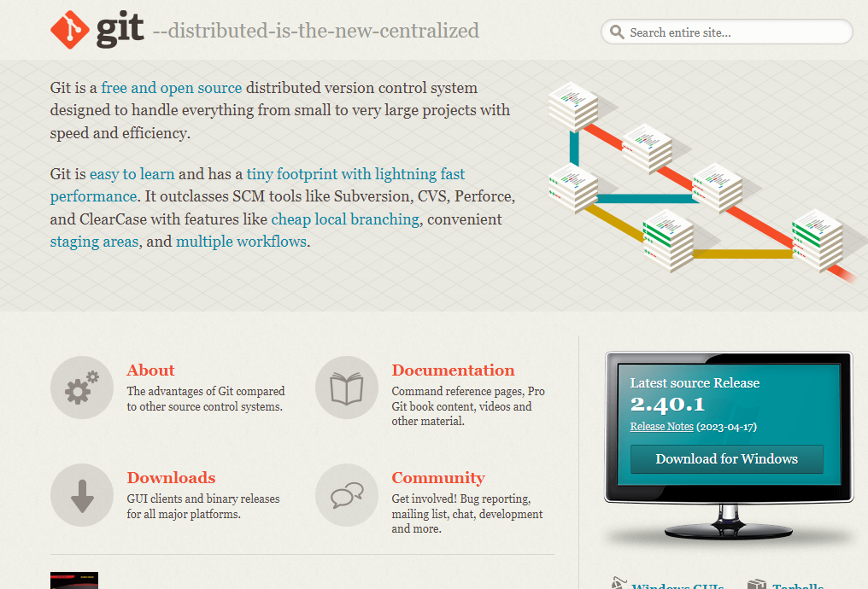This screenshot has height=589, width=868.
Task: Open the Documentation open-book icon
Action: point(347,388)
